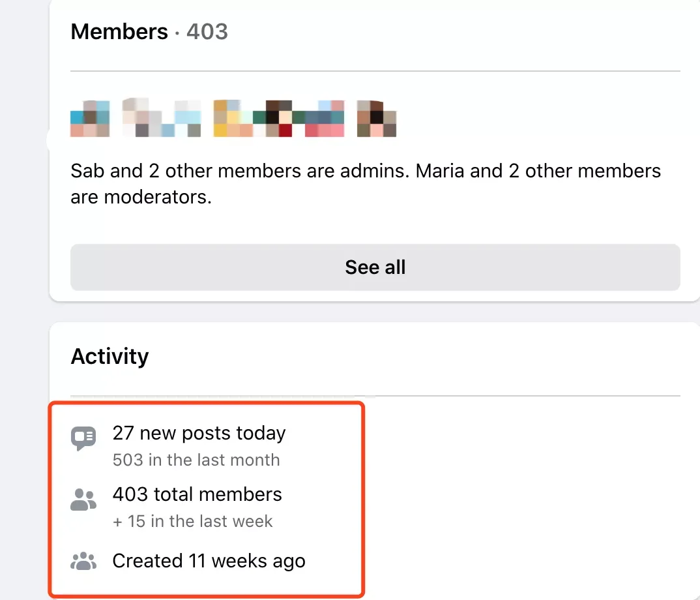Click '503 in the last month' subtext
The width and height of the screenshot is (700, 600).
point(196,460)
